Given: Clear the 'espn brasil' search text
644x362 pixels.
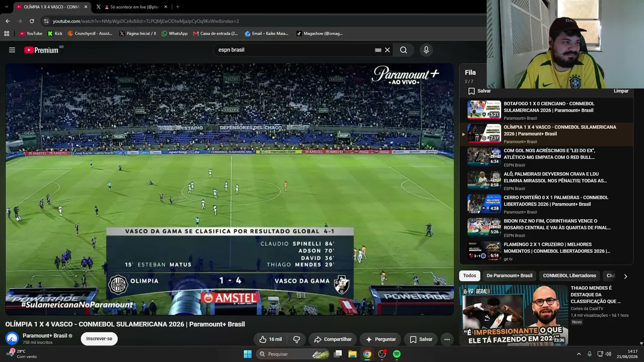Looking at the screenshot, I should click(387, 50).
